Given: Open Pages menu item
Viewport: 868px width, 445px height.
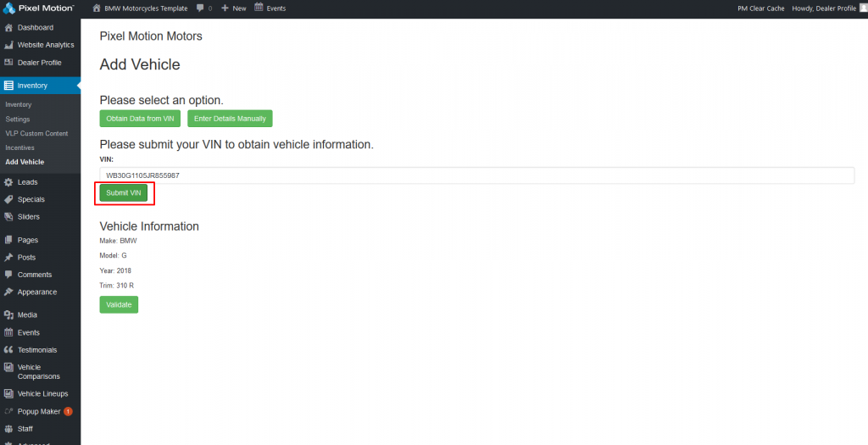Looking at the screenshot, I should coord(28,240).
